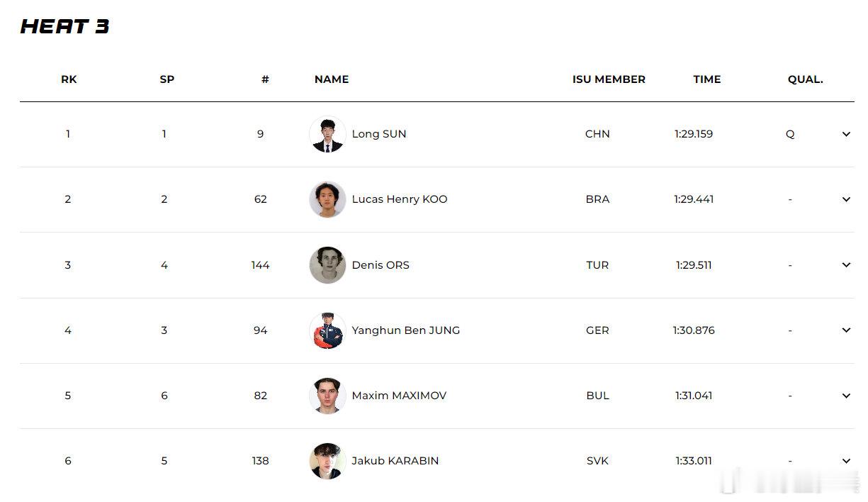This screenshot has width=868, height=502.
Task: Expand Denis ORS row chevron
Action: coord(846,264)
